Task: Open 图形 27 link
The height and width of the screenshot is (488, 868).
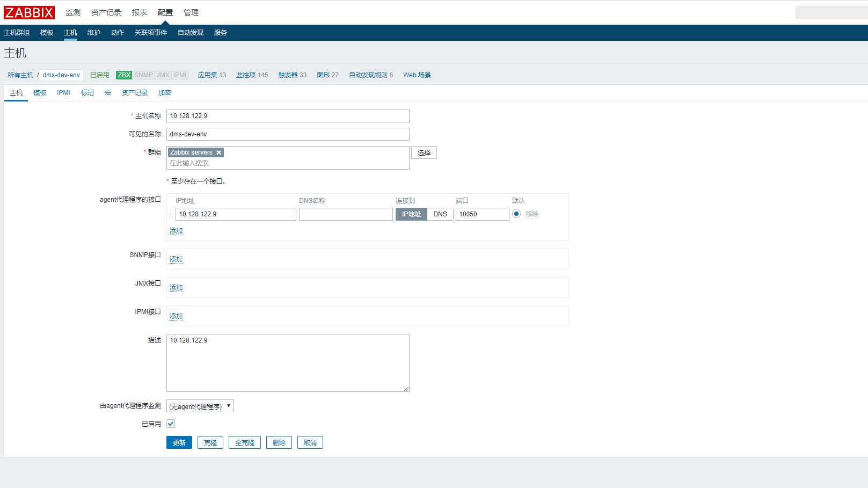Action: click(328, 75)
